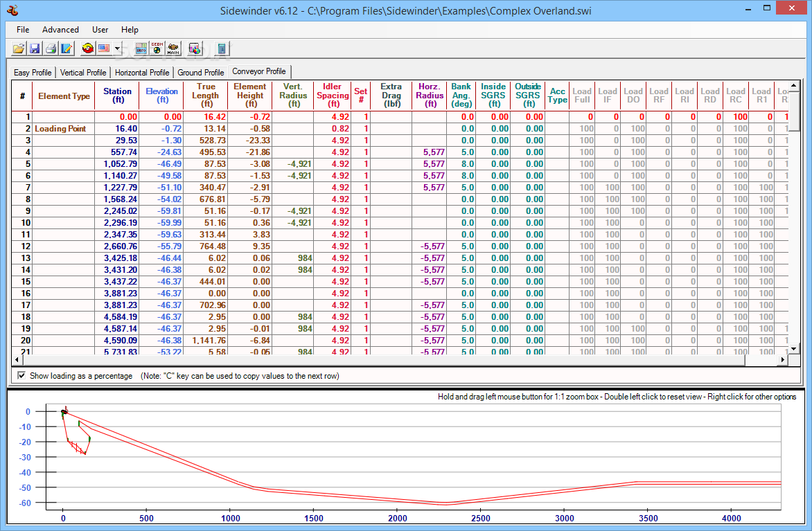Click the Bank Ang. (deg) column header

click(x=461, y=96)
